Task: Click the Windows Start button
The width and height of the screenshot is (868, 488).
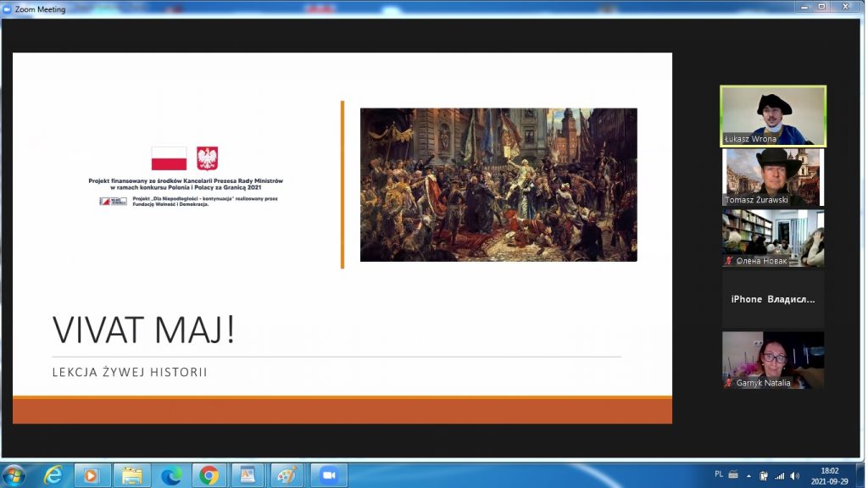Action: [14, 474]
